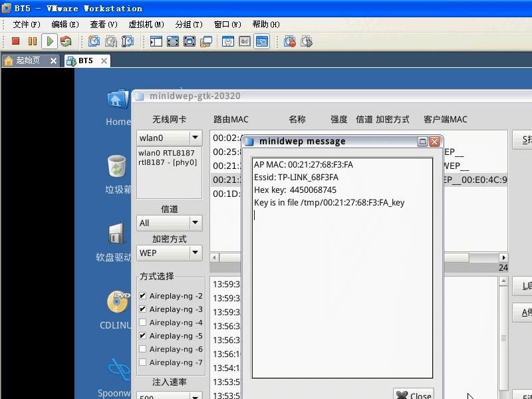532x399 pixels.
Task: Click the replay recording icon
Action: pos(307,41)
